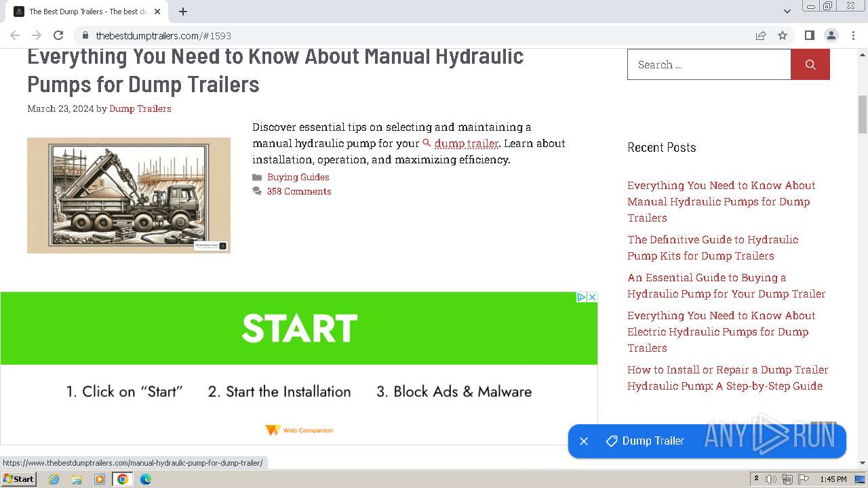Screen dimensions: 868x488
Task: Open File Explorer from the taskbar
Action: [77, 479]
